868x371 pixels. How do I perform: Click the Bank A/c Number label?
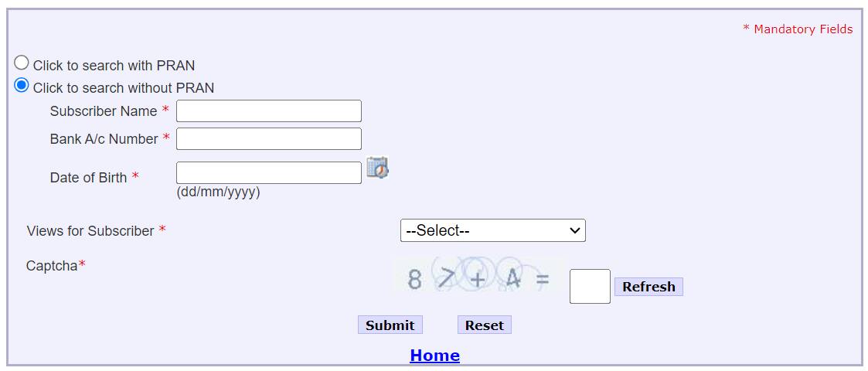click(x=104, y=139)
